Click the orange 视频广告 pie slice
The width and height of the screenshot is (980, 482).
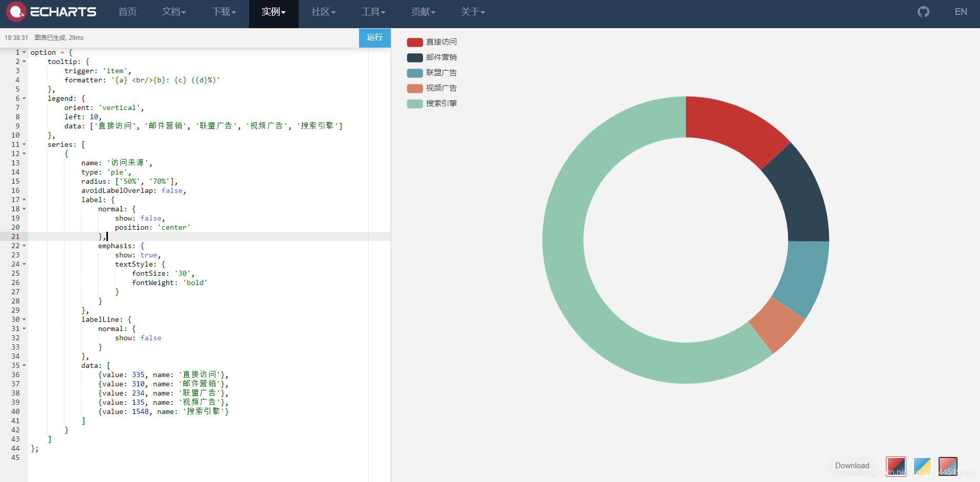pos(777,324)
